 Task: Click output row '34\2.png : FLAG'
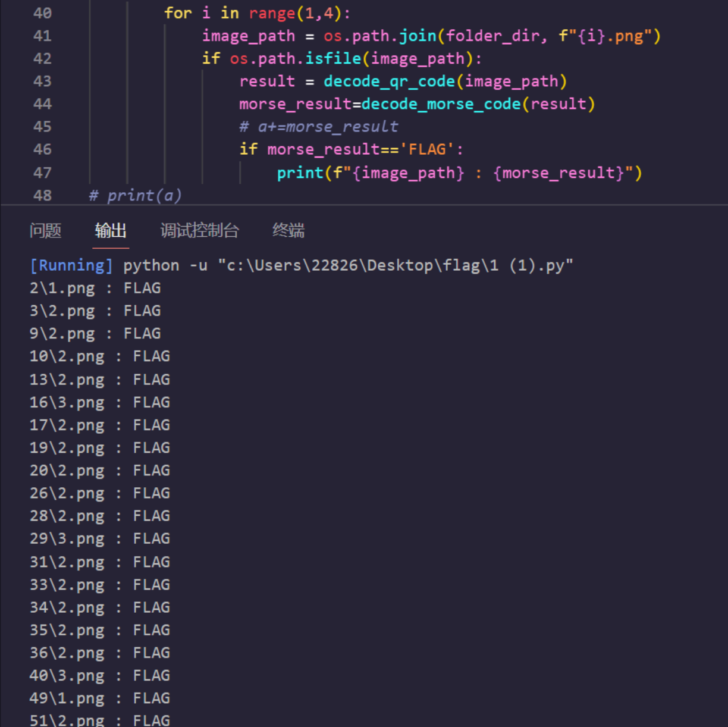tap(100, 607)
